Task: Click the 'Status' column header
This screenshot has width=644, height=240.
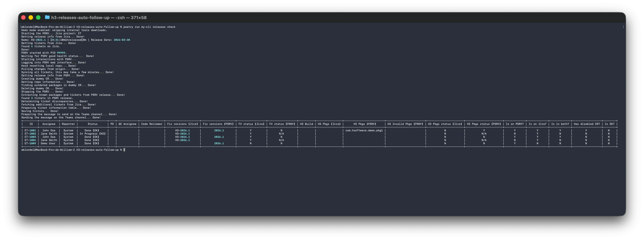Action: pos(93,124)
